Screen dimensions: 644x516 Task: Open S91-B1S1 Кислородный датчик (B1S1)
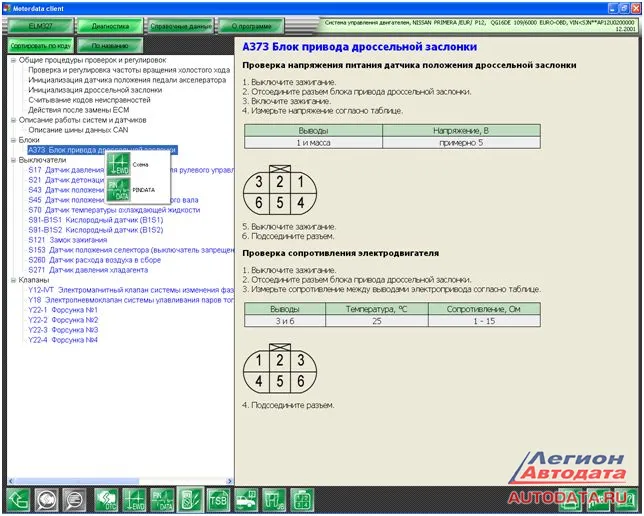[96, 220]
